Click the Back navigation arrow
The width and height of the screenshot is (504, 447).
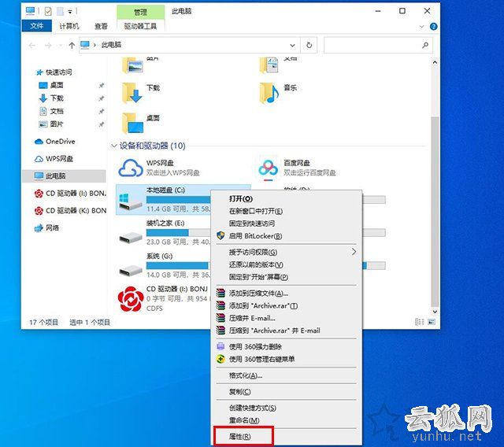pos(31,46)
